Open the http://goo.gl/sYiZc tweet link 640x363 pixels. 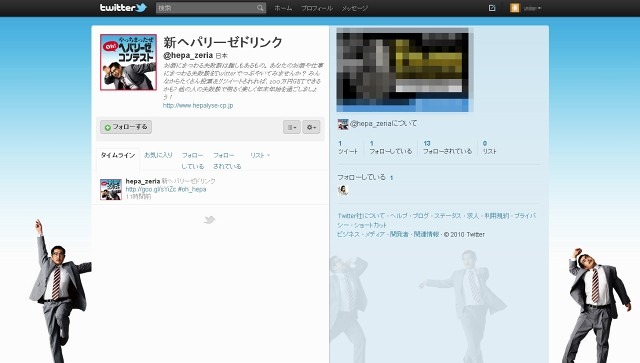coord(151,189)
